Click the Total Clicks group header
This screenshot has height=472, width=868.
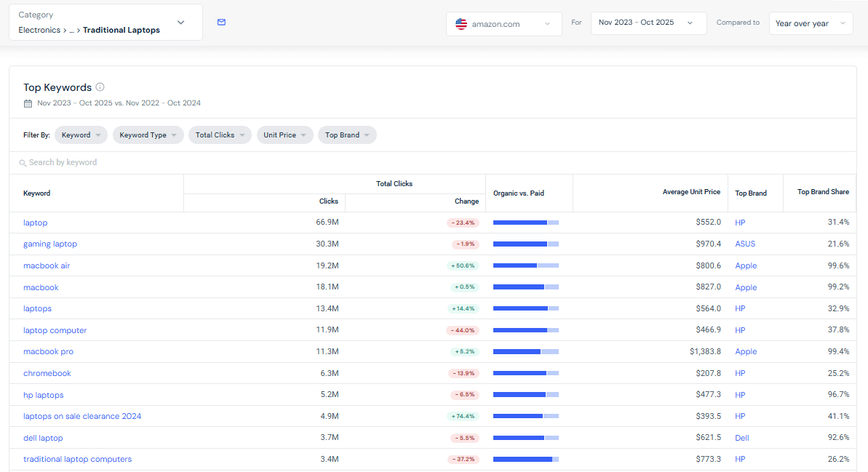(394, 184)
